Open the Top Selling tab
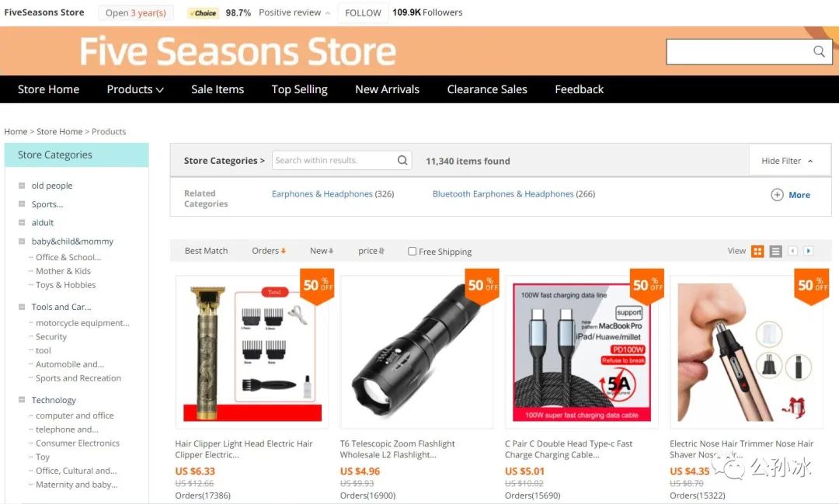The height and width of the screenshot is (504, 839). pyautogui.click(x=299, y=89)
